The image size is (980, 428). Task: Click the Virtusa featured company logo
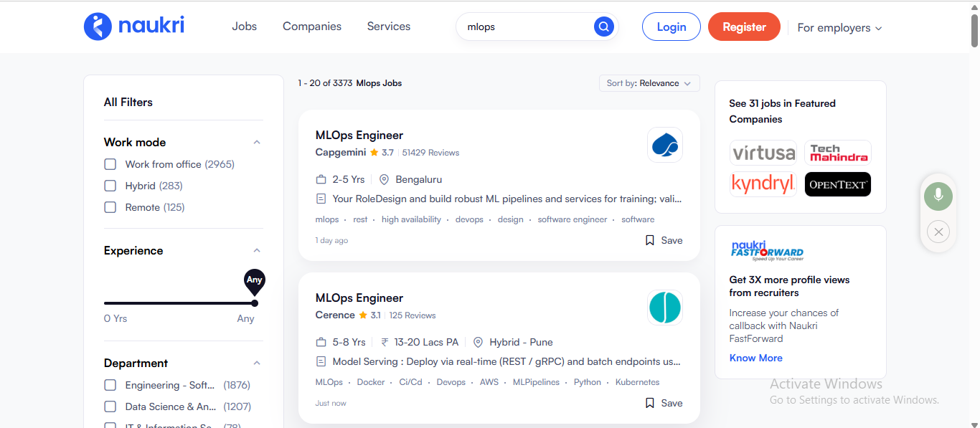coord(763,153)
